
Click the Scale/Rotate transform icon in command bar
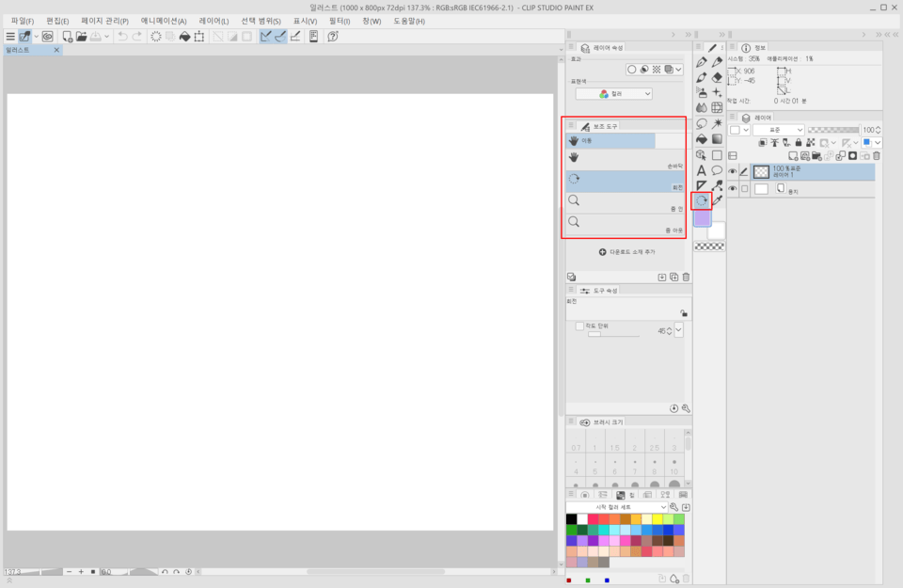click(x=199, y=37)
